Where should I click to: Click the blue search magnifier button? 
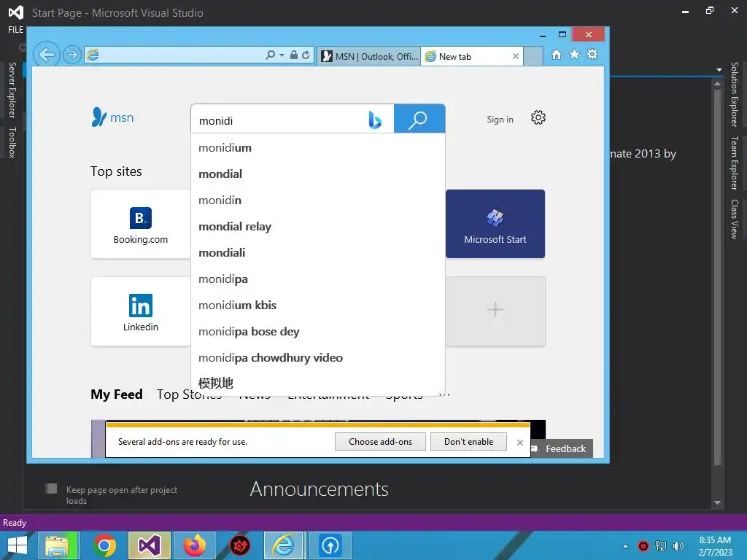tap(419, 119)
